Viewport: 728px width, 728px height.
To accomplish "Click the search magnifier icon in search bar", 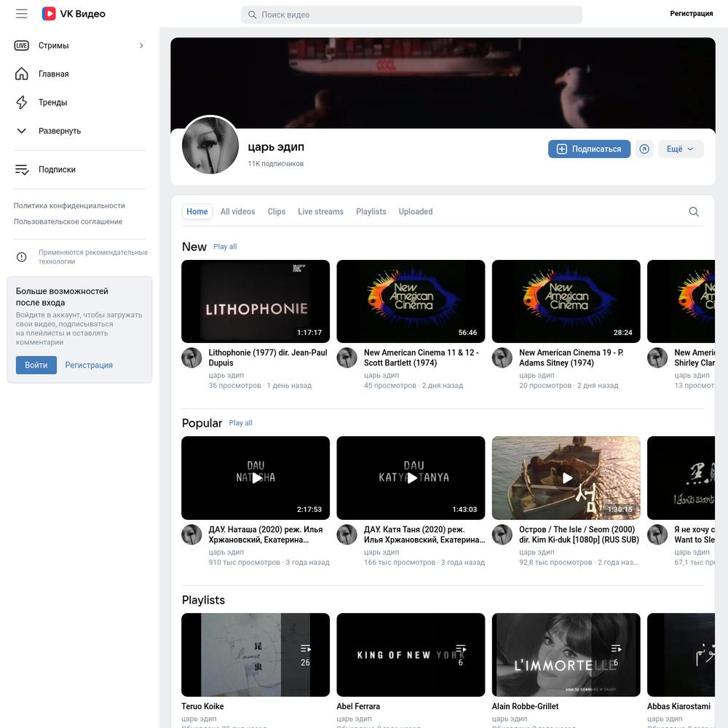I will click(x=252, y=15).
